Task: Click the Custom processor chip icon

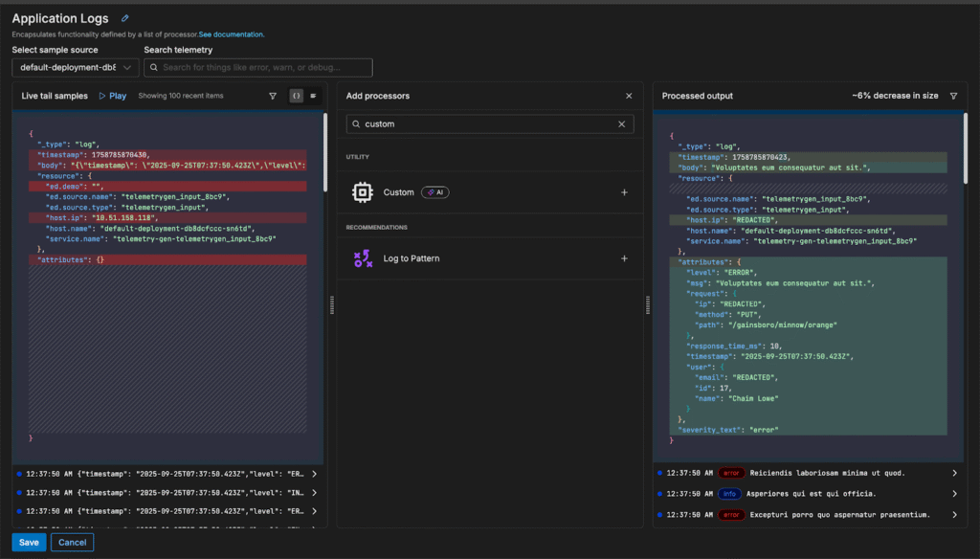Action: [x=362, y=192]
